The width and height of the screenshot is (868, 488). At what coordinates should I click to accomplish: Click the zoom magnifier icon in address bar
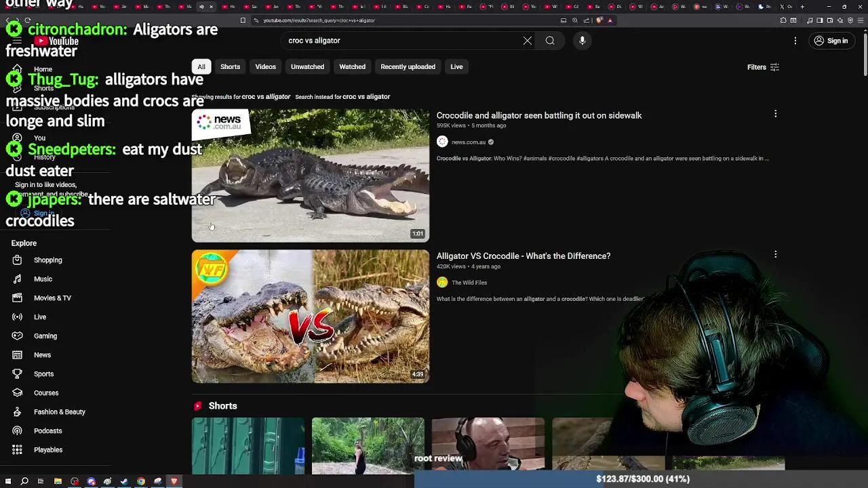click(x=575, y=20)
